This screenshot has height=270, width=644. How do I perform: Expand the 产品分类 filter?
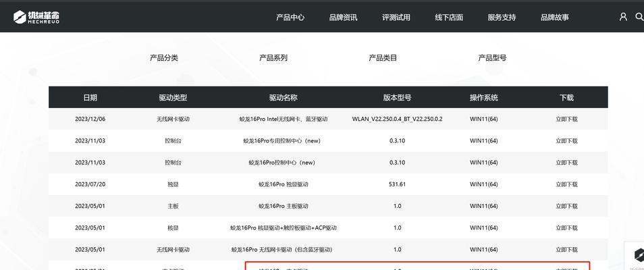pyautogui.click(x=164, y=57)
